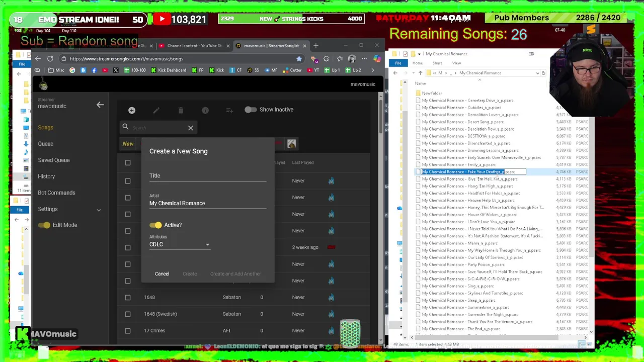The height and width of the screenshot is (362, 644).
Task: Hit the trash delete icon in song toolbar
Action: click(x=181, y=110)
